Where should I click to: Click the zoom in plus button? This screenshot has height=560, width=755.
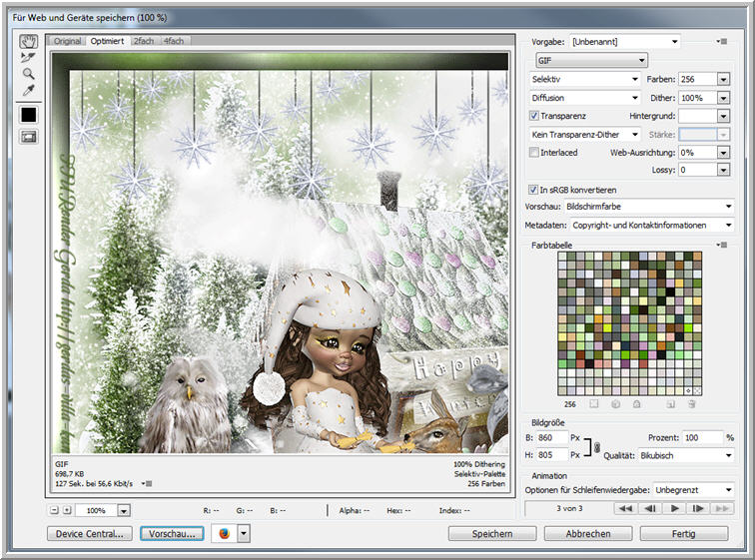(67, 510)
